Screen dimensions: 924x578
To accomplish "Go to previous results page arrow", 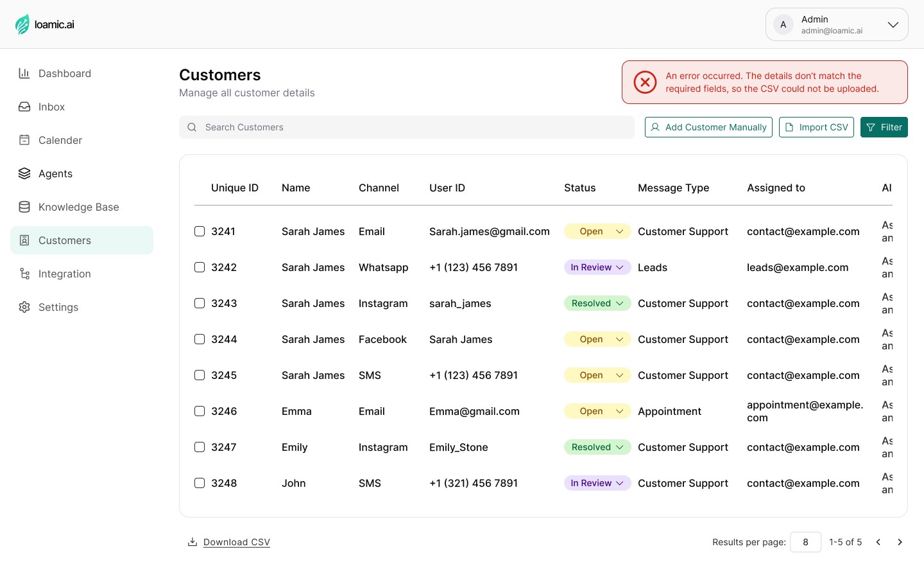I will click(878, 542).
